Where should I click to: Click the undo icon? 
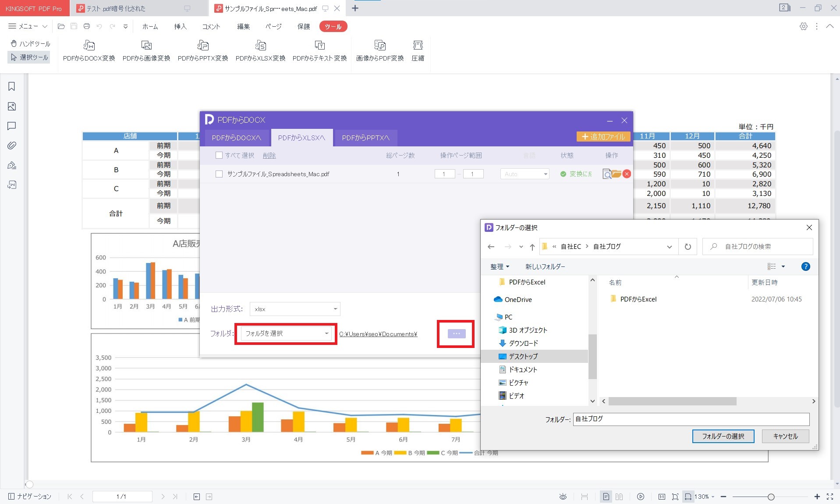[99, 26]
